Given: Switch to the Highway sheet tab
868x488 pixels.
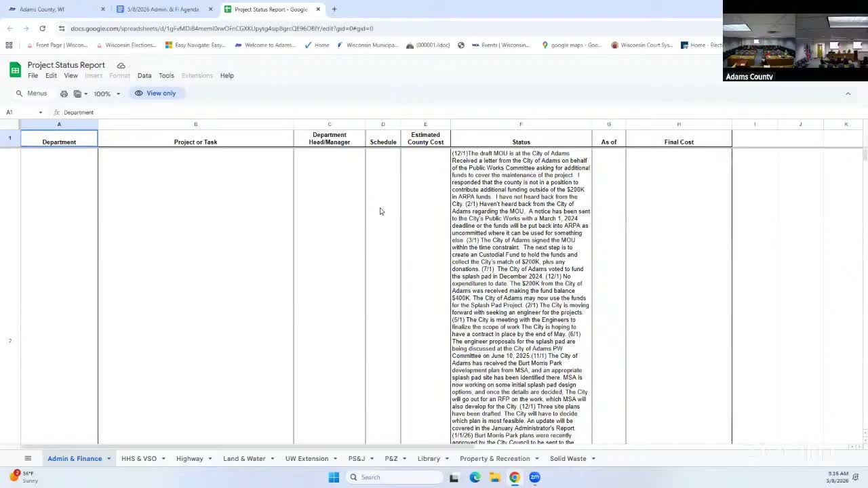Looking at the screenshot, I should coord(190,459).
